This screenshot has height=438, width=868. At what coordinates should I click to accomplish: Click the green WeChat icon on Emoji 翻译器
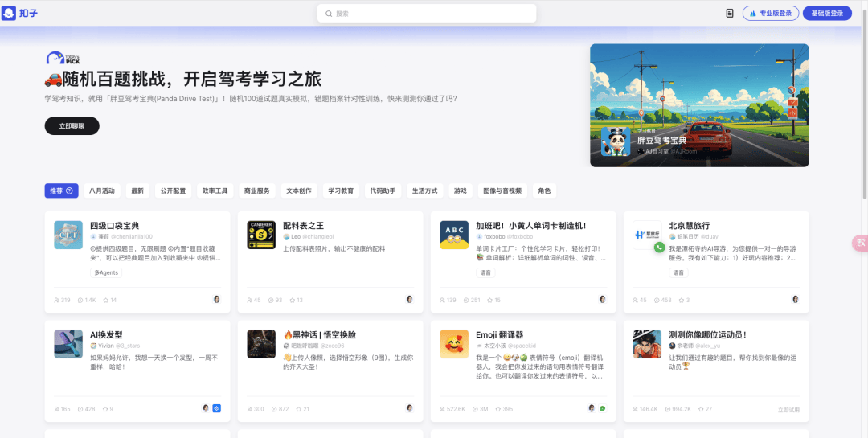(602, 408)
